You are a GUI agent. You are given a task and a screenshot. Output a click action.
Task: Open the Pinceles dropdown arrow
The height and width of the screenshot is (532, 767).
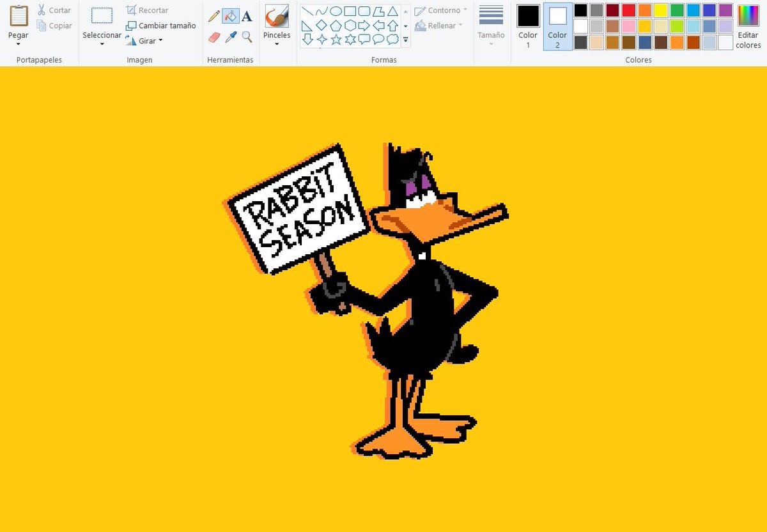click(x=277, y=44)
